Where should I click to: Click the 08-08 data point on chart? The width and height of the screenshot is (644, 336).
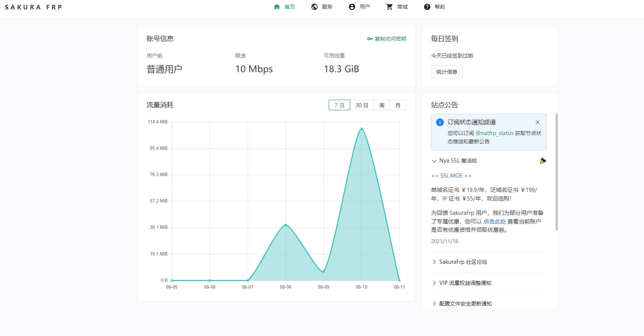pos(286,225)
